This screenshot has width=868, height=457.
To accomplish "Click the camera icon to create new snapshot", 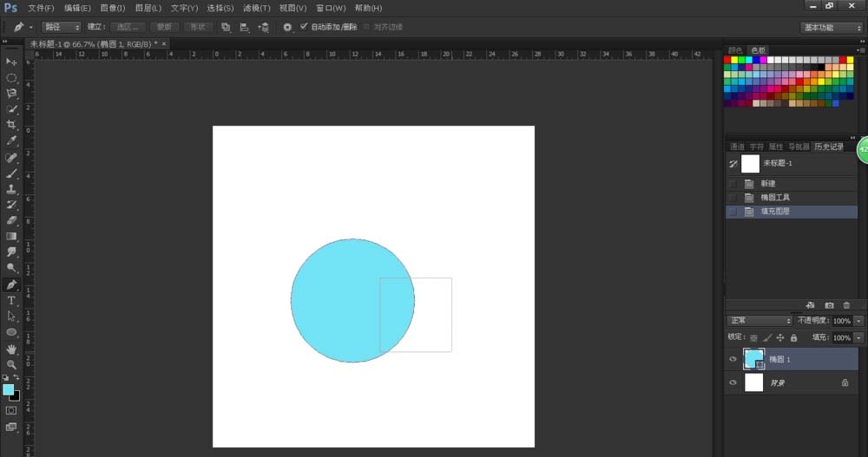I will tap(829, 305).
